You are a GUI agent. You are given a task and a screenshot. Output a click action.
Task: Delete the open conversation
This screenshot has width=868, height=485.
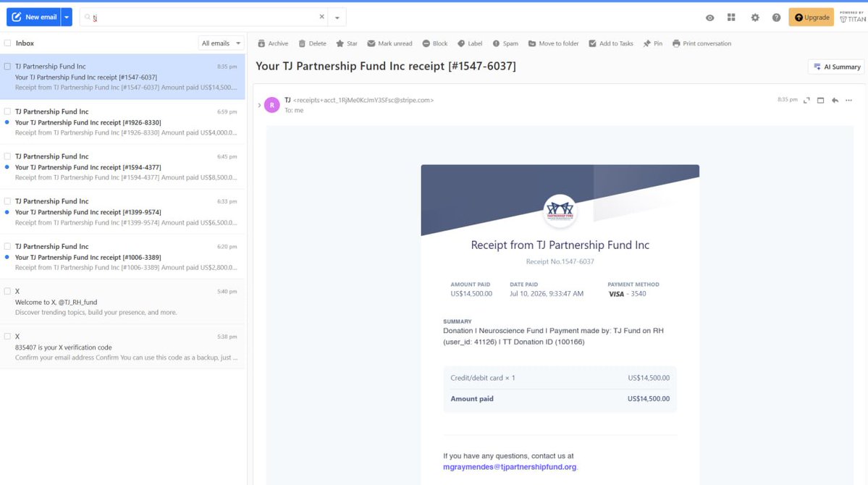312,43
